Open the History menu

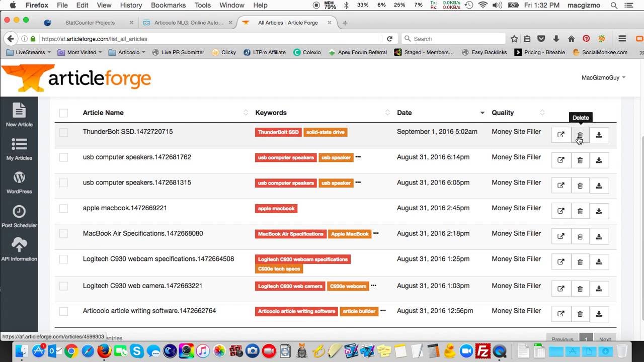(131, 5)
